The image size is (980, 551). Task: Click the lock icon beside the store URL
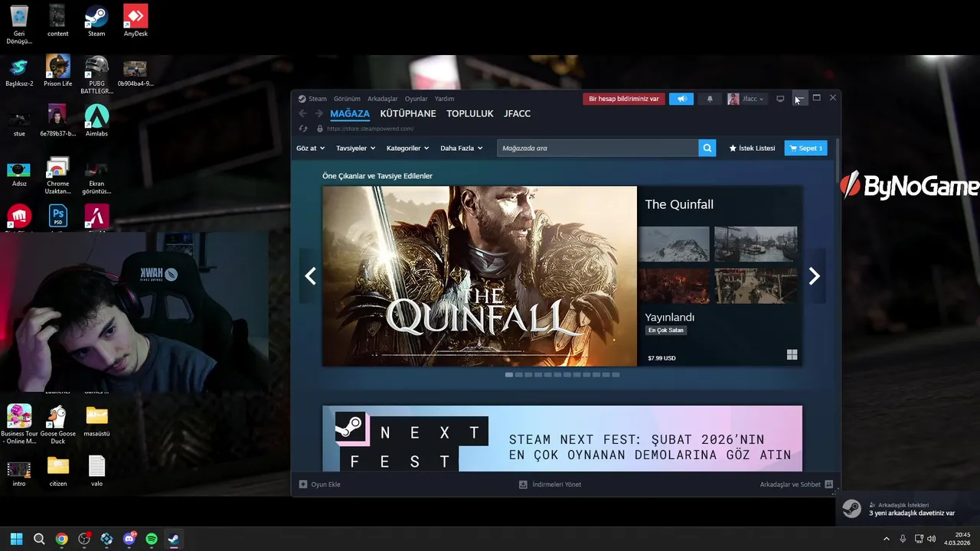click(x=320, y=129)
